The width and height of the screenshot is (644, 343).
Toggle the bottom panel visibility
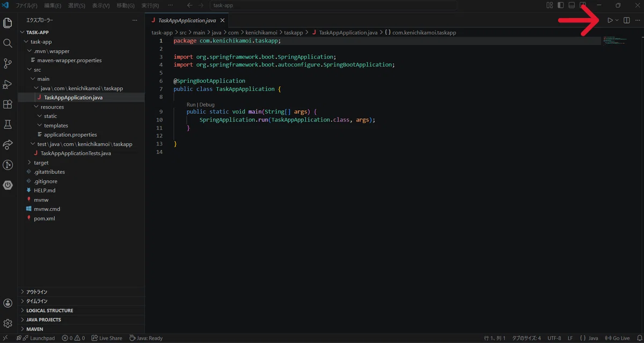tap(572, 5)
